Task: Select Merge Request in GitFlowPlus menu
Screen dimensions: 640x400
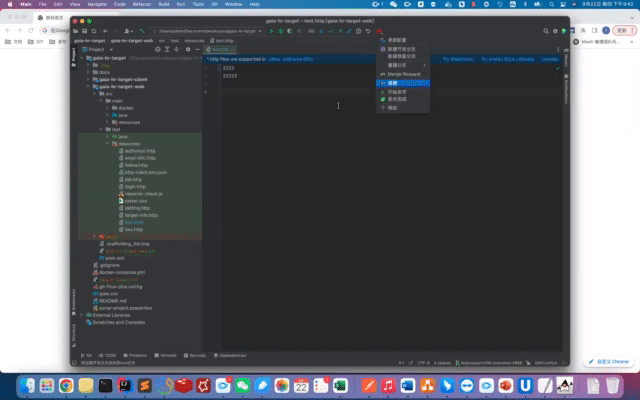Action: point(402,74)
